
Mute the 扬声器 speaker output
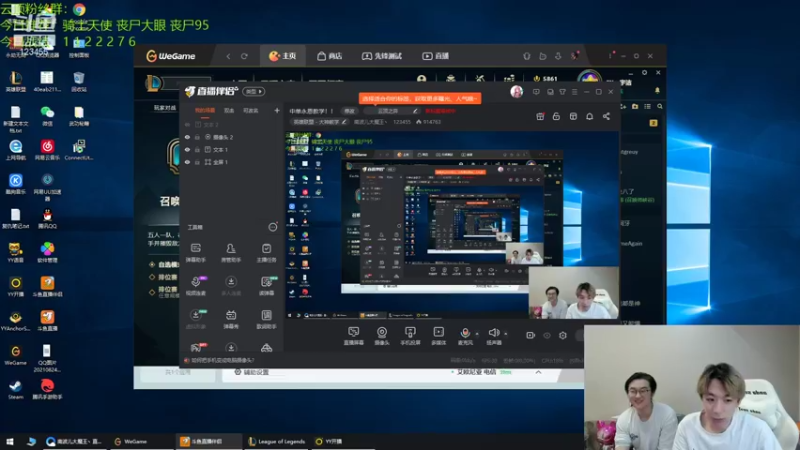(x=493, y=336)
